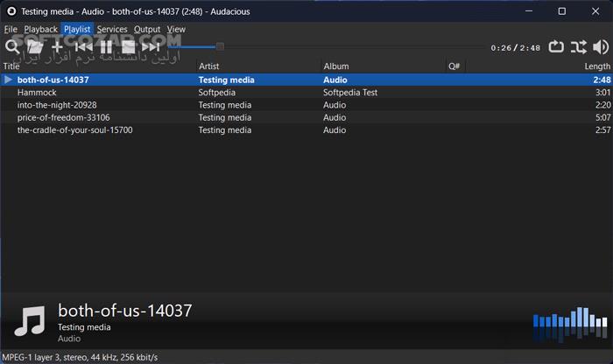Open the File menu
613x364 pixels.
click(11, 29)
